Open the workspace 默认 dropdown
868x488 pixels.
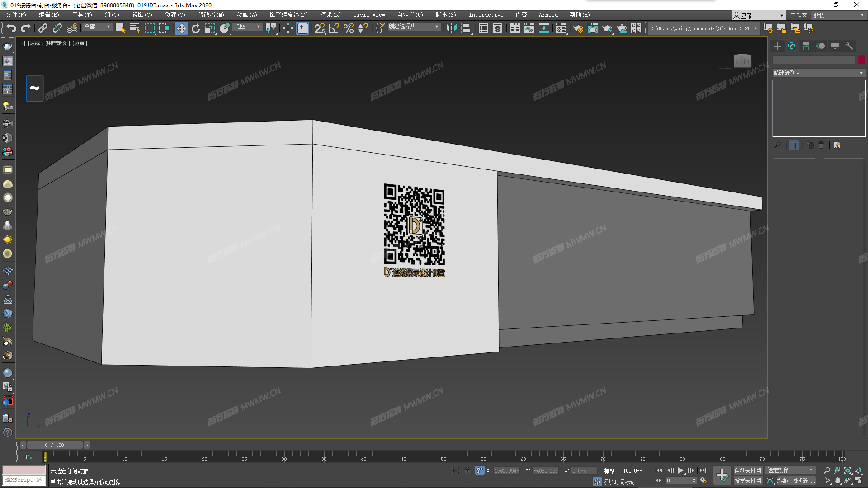pos(839,15)
